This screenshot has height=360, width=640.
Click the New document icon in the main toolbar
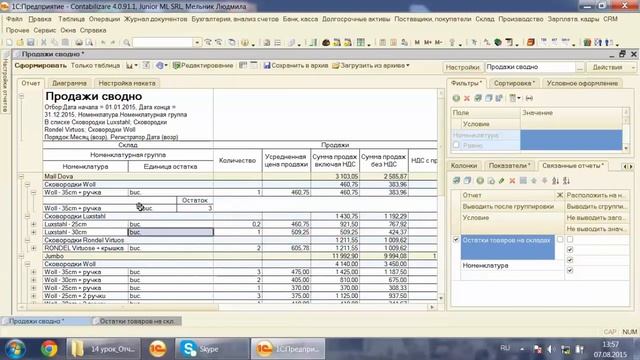click(9, 42)
